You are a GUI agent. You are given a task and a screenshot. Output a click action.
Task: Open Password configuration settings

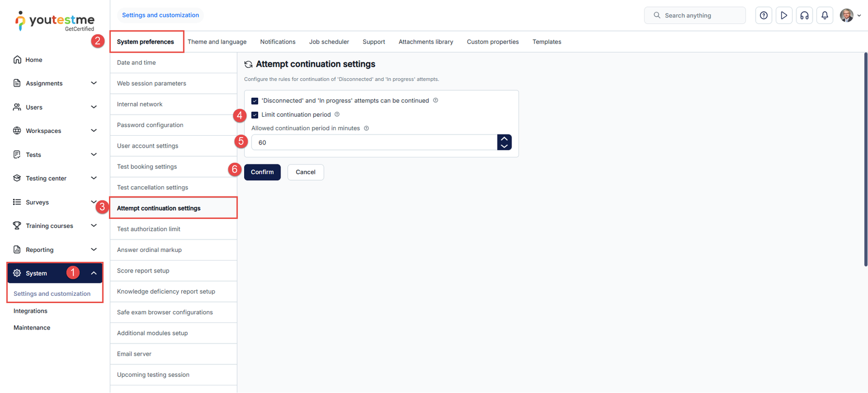[174, 125]
